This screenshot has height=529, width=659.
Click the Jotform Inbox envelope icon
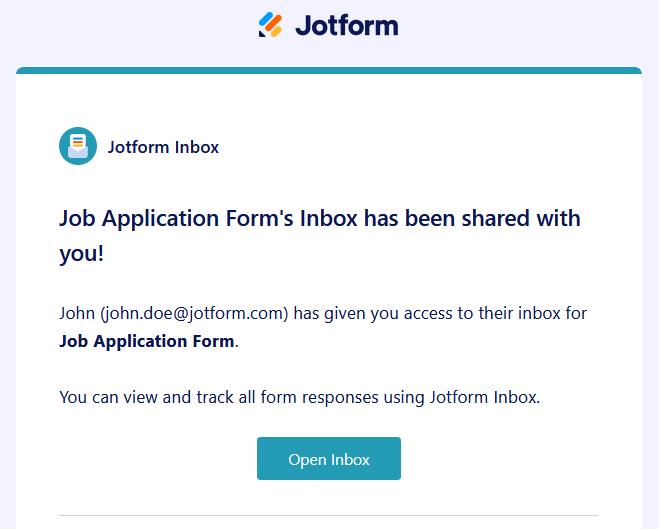78,147
